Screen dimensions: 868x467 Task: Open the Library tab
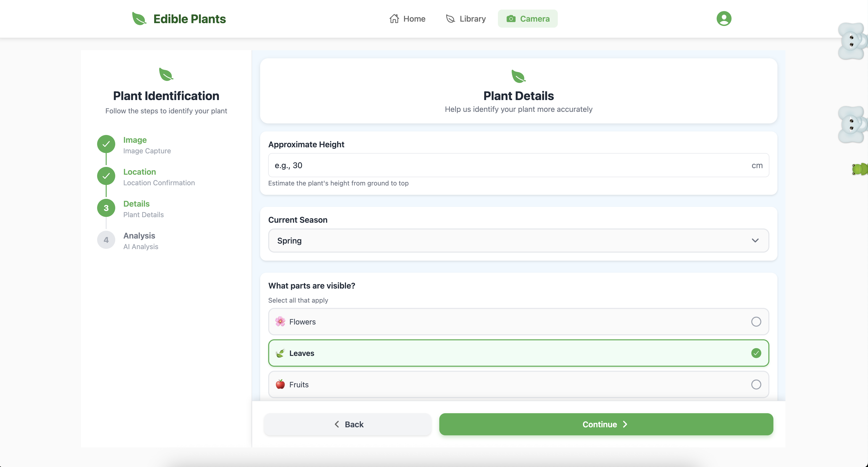click(x=466, y=19)
